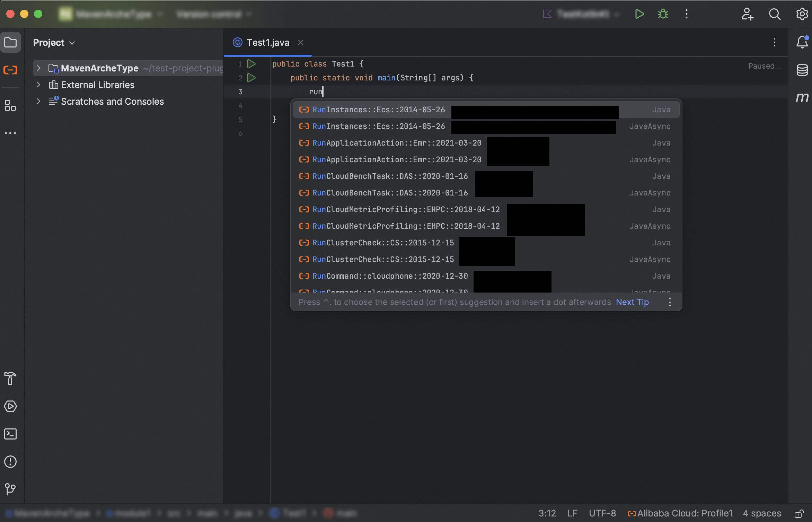812x522 pixels.
Task: Show more tool windows ellipsis
Action: click(x=10, y=133)
